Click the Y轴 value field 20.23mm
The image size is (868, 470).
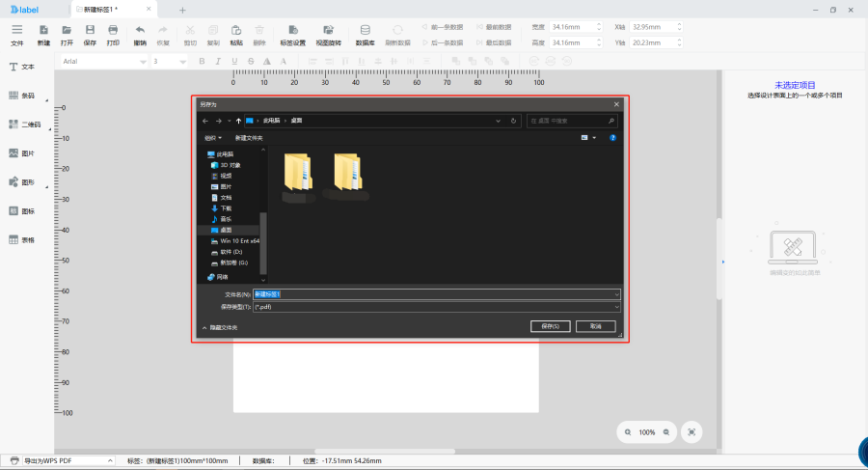click(652, 42)
